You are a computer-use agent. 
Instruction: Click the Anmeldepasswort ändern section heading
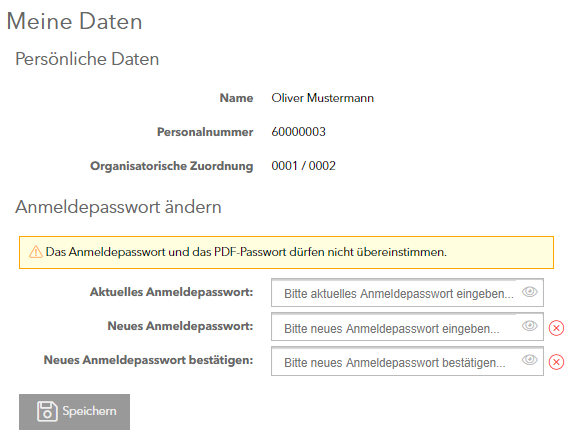[x=118, y=207]
